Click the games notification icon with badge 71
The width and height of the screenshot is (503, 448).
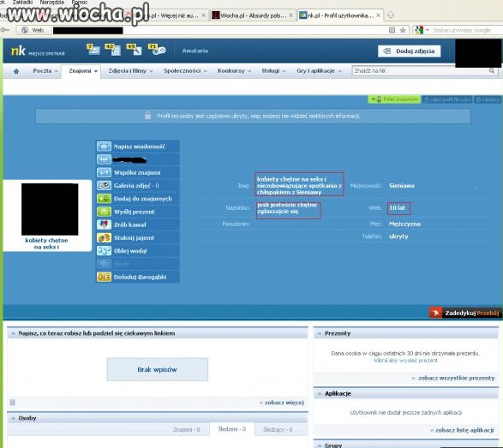tap(157, 50)
